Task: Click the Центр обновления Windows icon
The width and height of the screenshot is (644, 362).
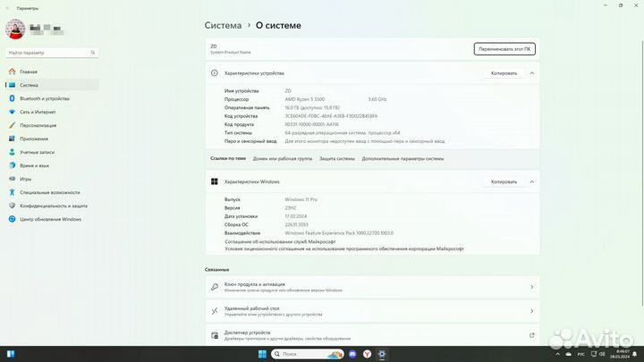Action: [12, 219]
